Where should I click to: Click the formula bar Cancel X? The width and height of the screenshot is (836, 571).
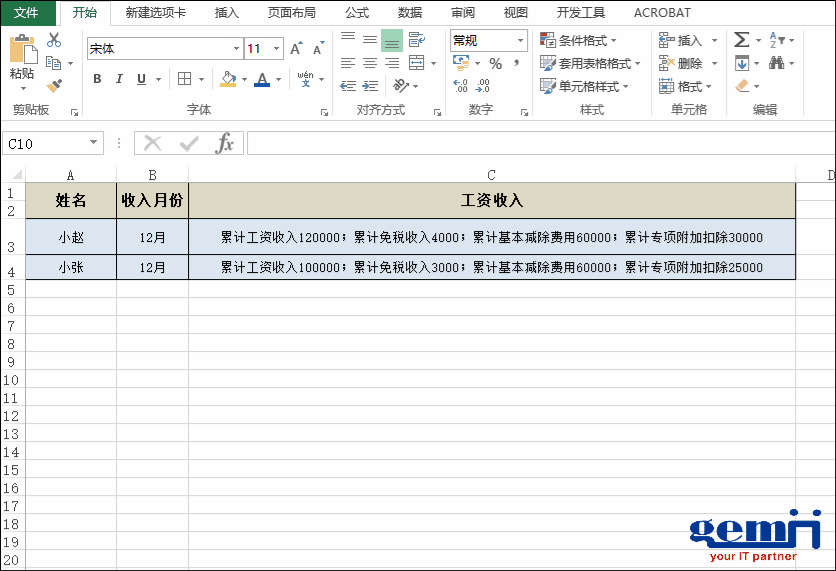[x=152, y=143]
